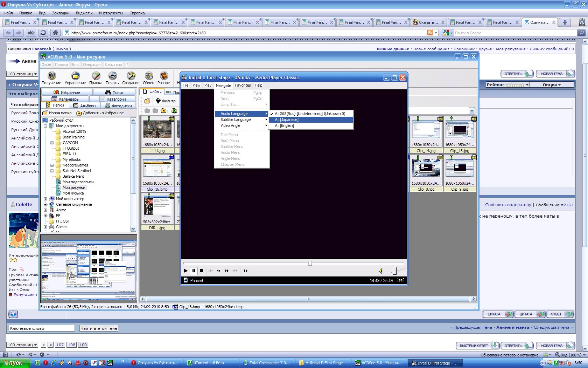Open the View menu in Media Player Classic
The height and width of the screenshot is (368, 588).
click(x=196, y=85)
